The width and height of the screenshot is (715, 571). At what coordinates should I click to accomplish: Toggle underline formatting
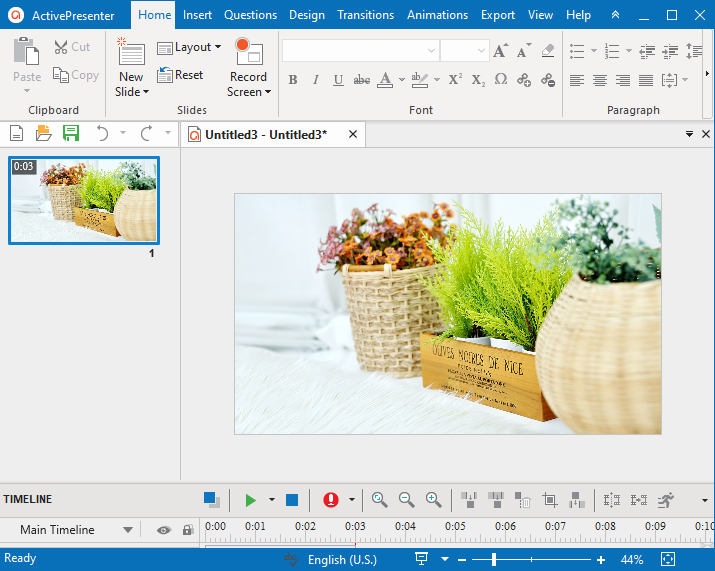(338, 80)
